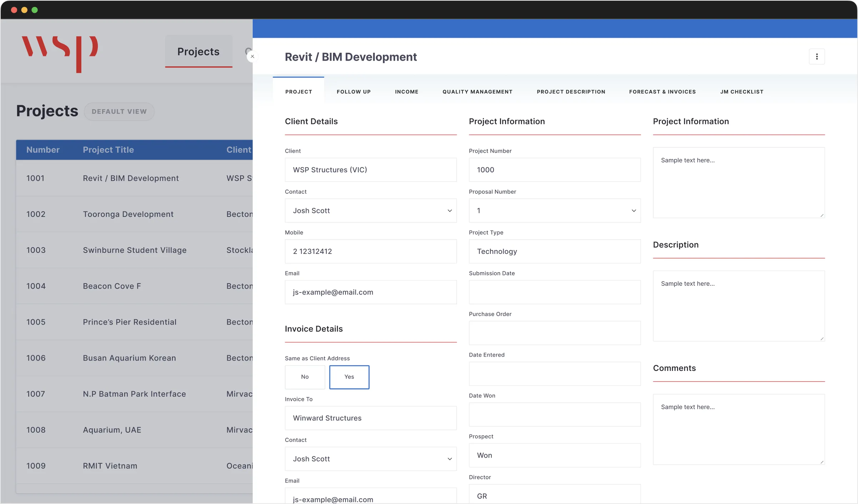The width and height of the screenshot is (858, 504).
Task: Click the Default View button
Action: click(x=119, y=112)
